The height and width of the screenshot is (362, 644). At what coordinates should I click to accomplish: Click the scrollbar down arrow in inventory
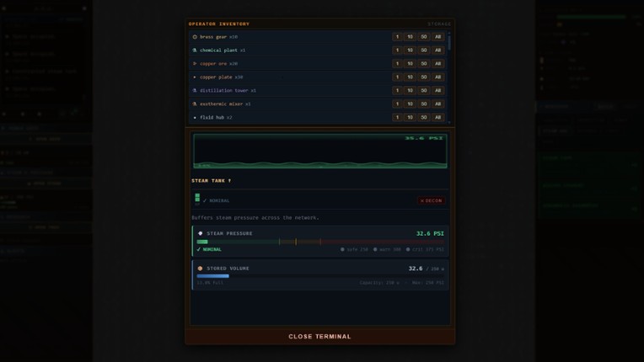point(449,122)
